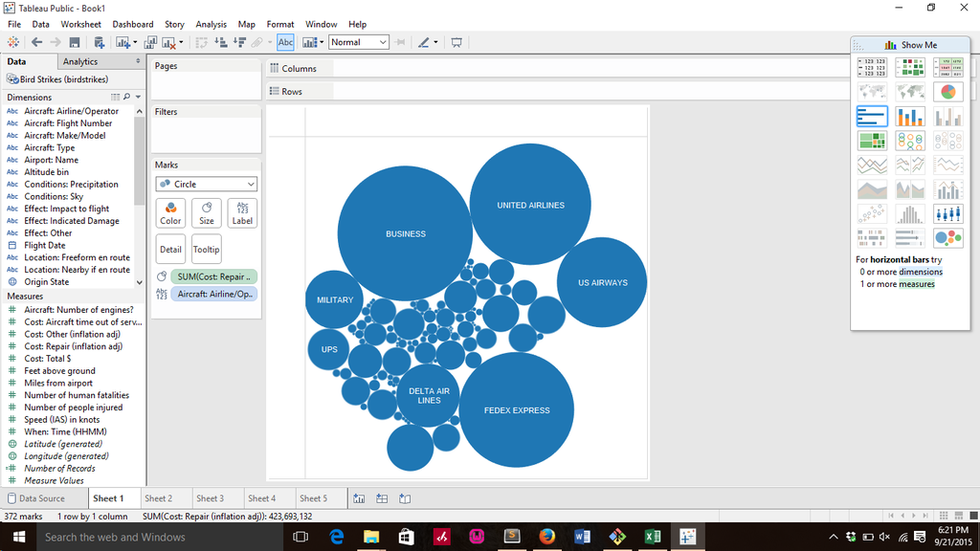The image size is (980, 551).
Task: Select the pie chart in Show Me
Action: [948, 92]
